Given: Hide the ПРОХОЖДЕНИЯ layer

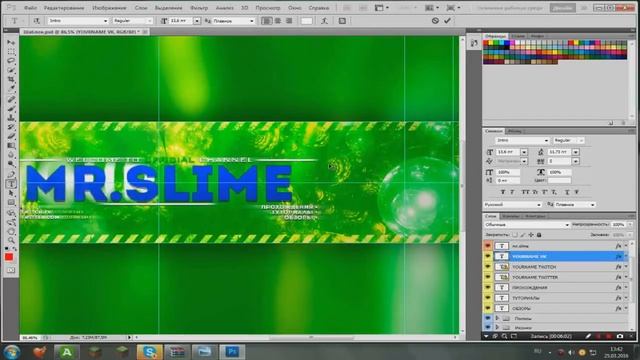Looking at the screenshot, I should 488,287.
